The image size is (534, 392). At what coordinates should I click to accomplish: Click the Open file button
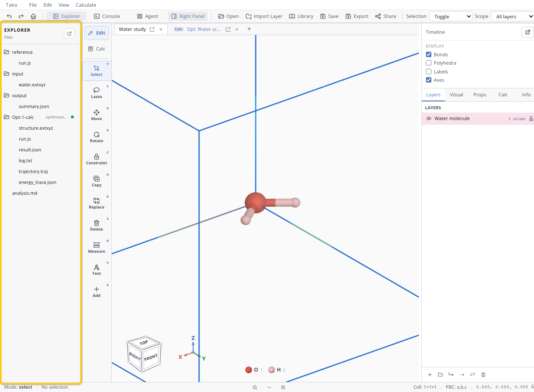(228, 16)
